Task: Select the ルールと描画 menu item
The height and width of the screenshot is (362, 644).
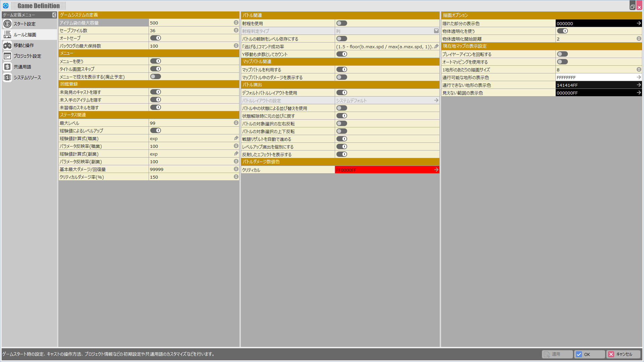Action: point(25,35)
